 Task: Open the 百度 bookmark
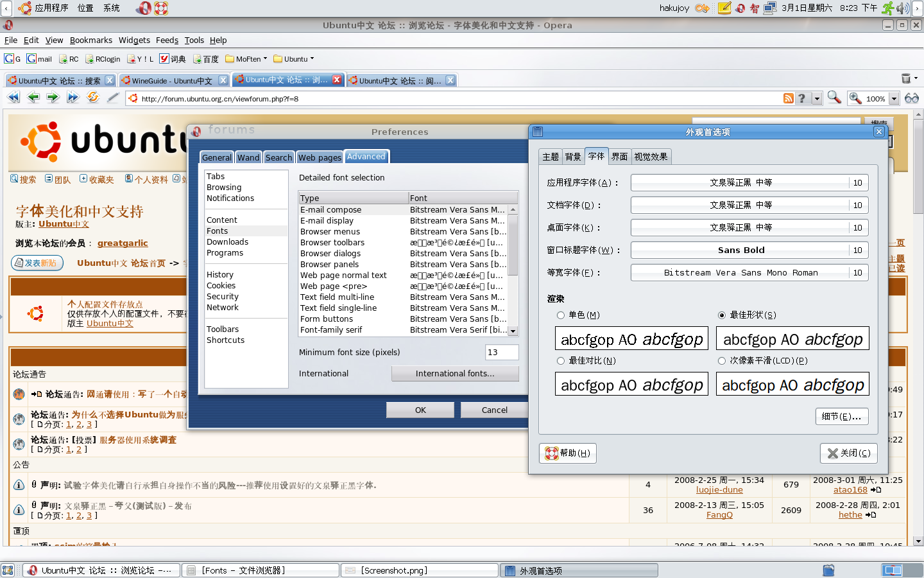pos(206,58)
